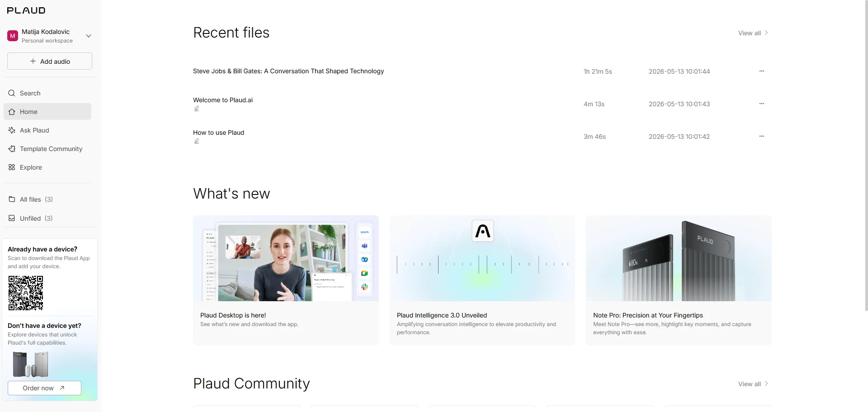Click the 1h 21m 5s duration

[x=598, y=71]
